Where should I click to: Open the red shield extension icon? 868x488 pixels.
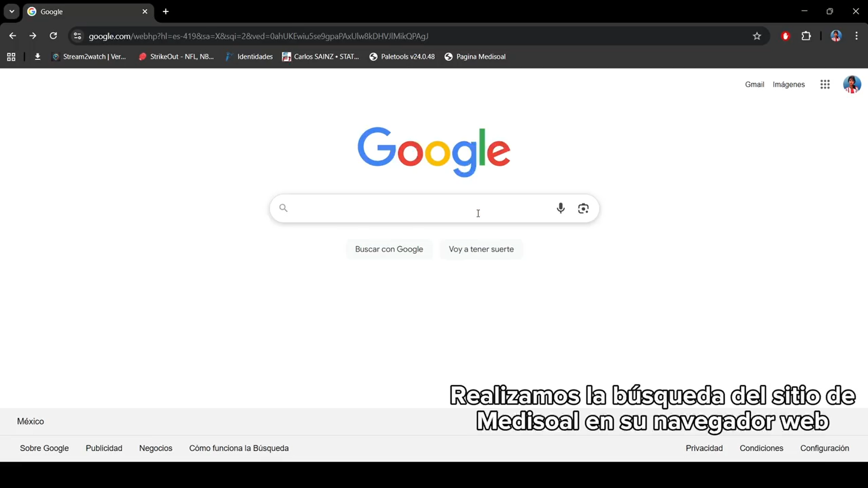coord(786,36)
